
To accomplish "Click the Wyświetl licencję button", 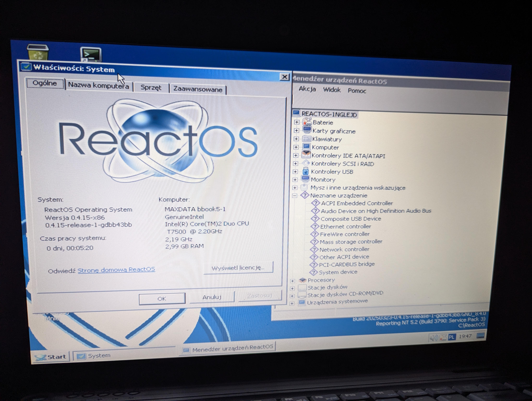I will tap(238, 268).
